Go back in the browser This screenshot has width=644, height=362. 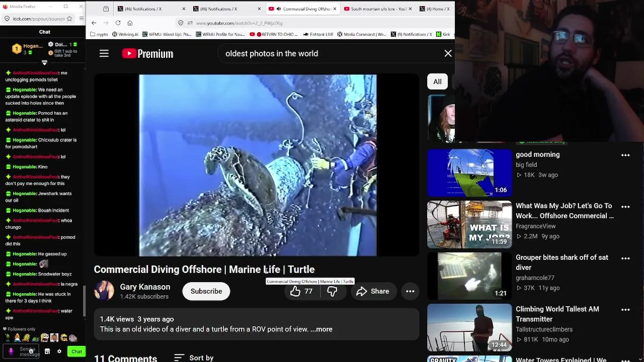coord(94,23)
